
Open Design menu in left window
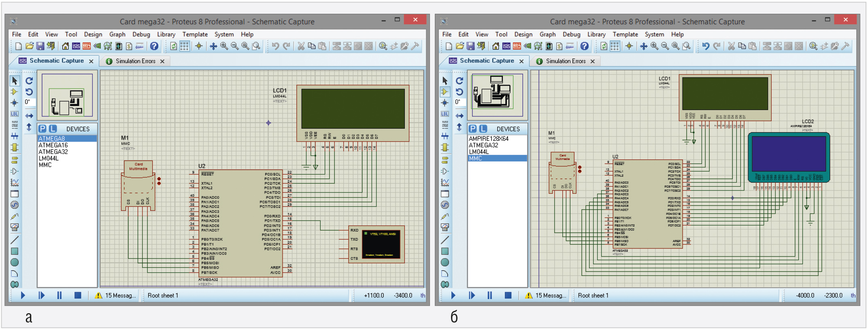pyautogui.click(x=93, y=34)
